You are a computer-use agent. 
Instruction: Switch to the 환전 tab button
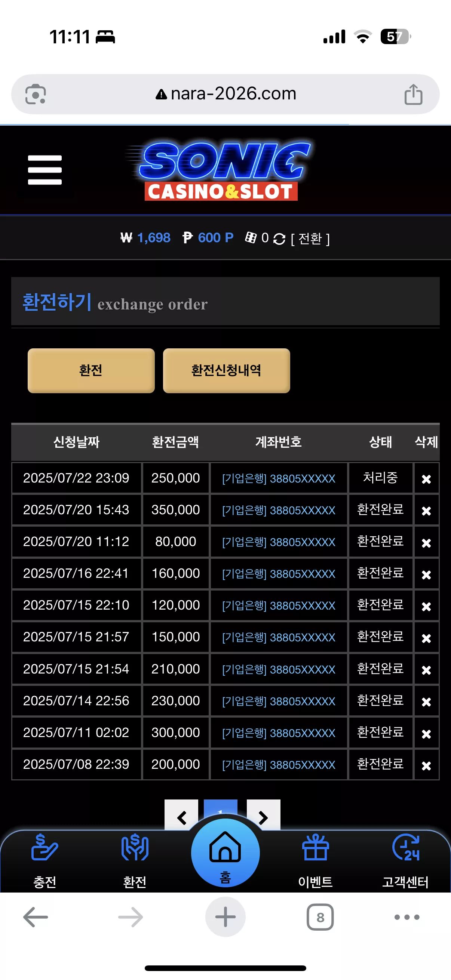point(91,370)
